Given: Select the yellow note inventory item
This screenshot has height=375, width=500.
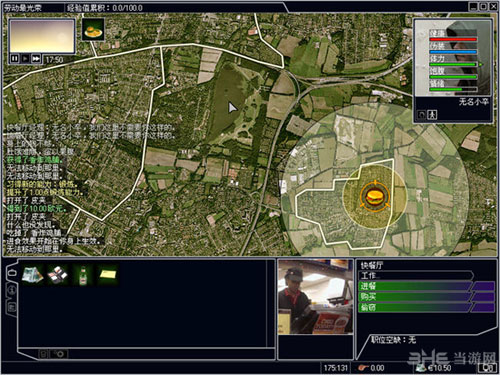Looking at the screenshot, I should 108,275.
